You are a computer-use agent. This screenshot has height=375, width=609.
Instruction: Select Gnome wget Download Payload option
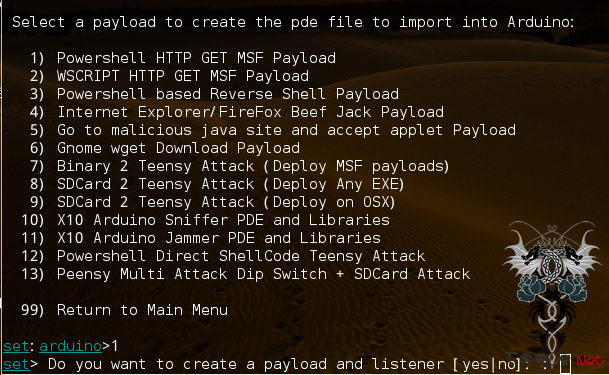pos(165,148)
